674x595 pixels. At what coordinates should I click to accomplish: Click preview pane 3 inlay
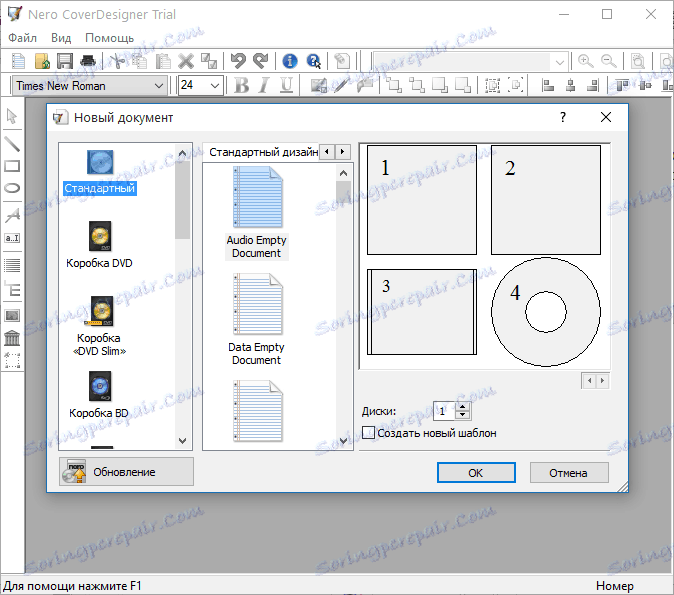pyautogui.click(x=422, y=312)
